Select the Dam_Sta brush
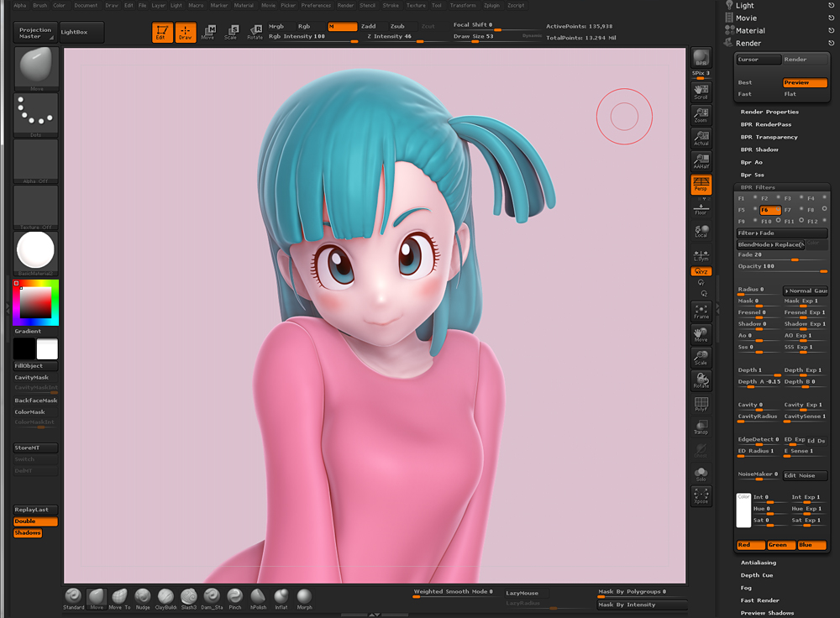 [x=212, y=599]
